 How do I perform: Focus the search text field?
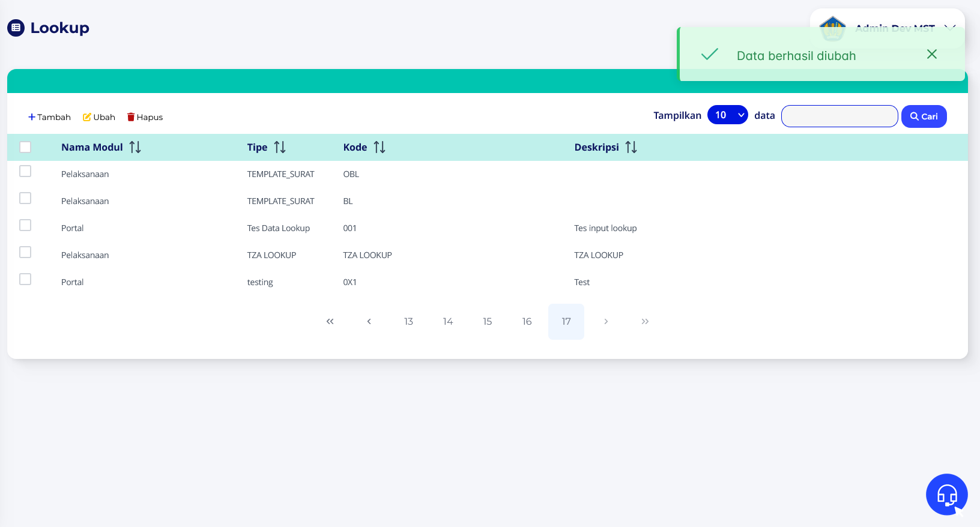[x=839, y=116]
